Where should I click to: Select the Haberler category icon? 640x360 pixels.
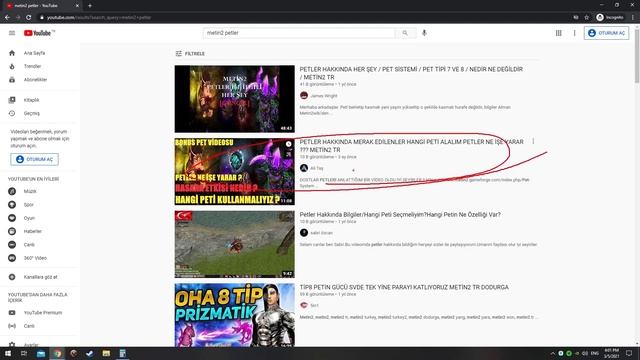[x=12, y=231]
